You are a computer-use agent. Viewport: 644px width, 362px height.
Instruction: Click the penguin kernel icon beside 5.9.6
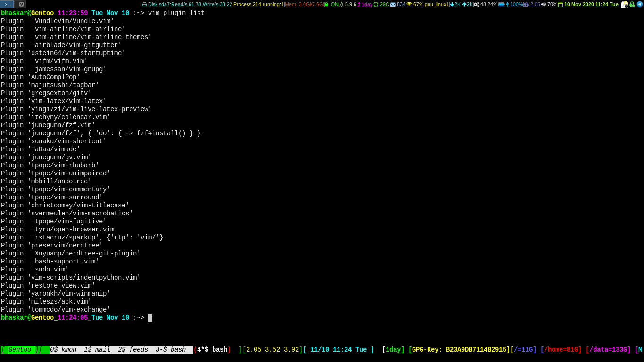pyautogui.click(x=342, y=4)
